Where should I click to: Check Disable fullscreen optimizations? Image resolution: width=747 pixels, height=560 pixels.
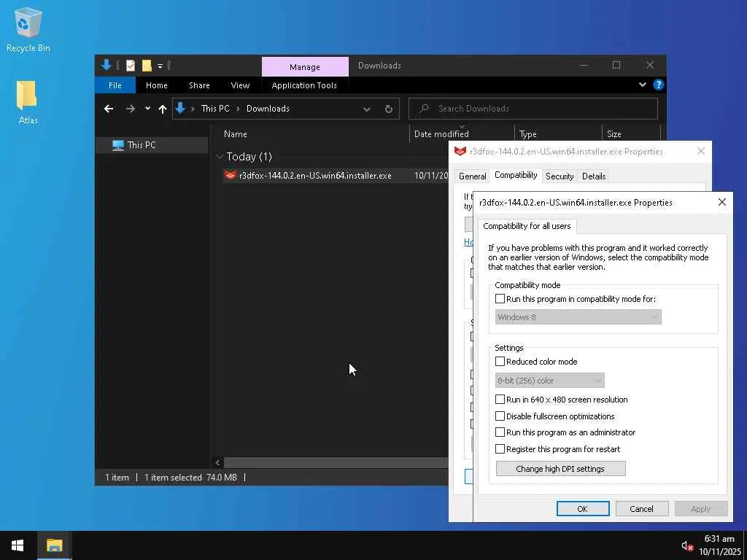[x=500, y=416]
